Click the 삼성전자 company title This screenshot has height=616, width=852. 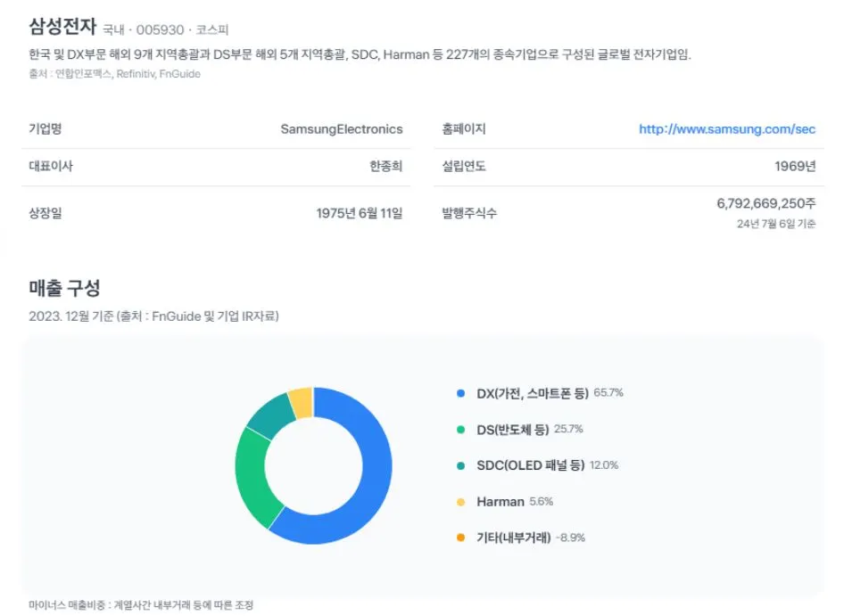point(62,26)
